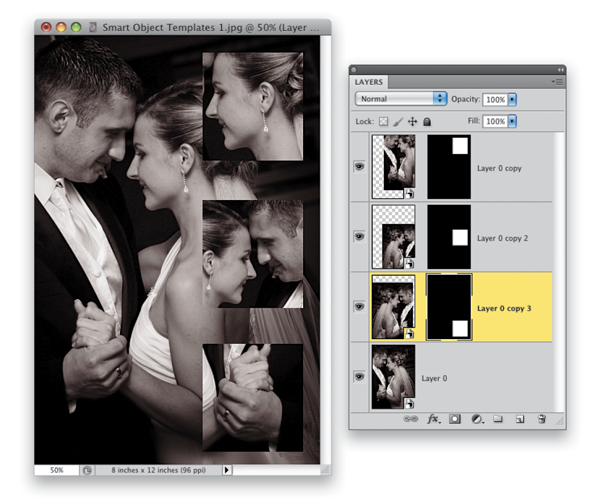Create a new group folder icon
Screen dimensions: 600x500
[498, 419]
